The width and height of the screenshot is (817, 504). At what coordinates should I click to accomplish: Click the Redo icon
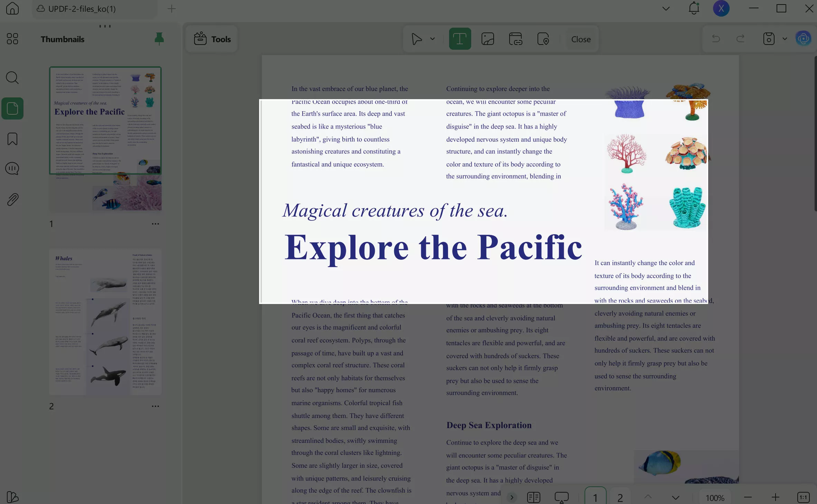[740, 39]
